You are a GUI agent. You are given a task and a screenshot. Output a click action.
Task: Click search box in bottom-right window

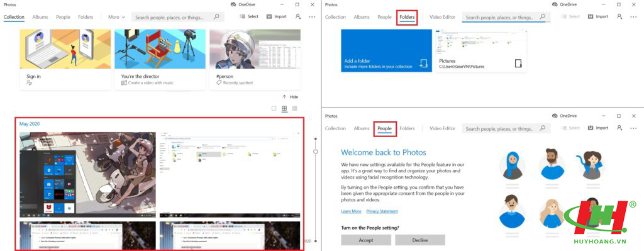tap(506, 128)
